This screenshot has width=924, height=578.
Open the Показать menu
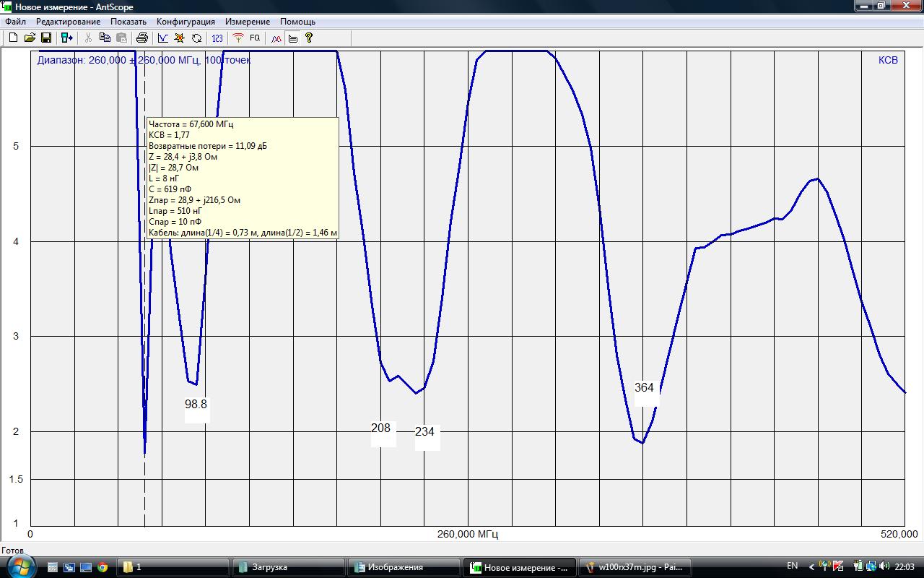point(128,22)
